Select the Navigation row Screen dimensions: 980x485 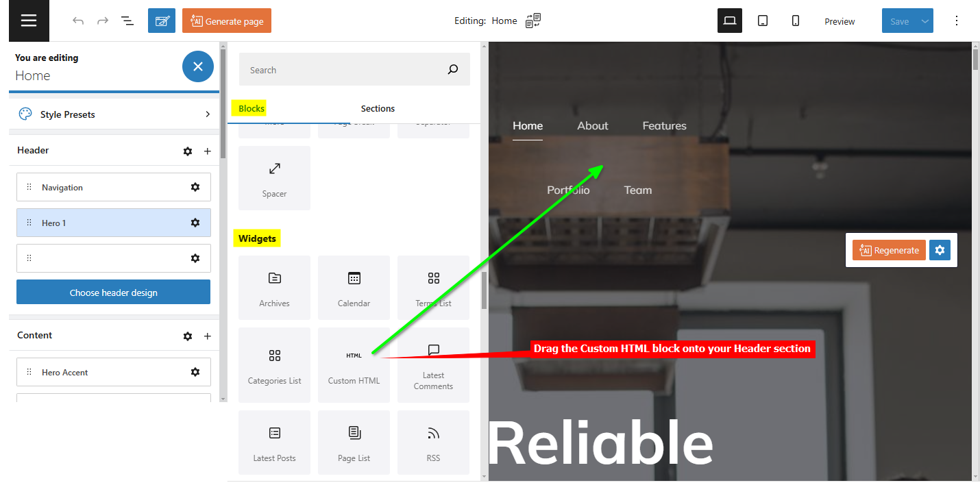click(114, 187)
